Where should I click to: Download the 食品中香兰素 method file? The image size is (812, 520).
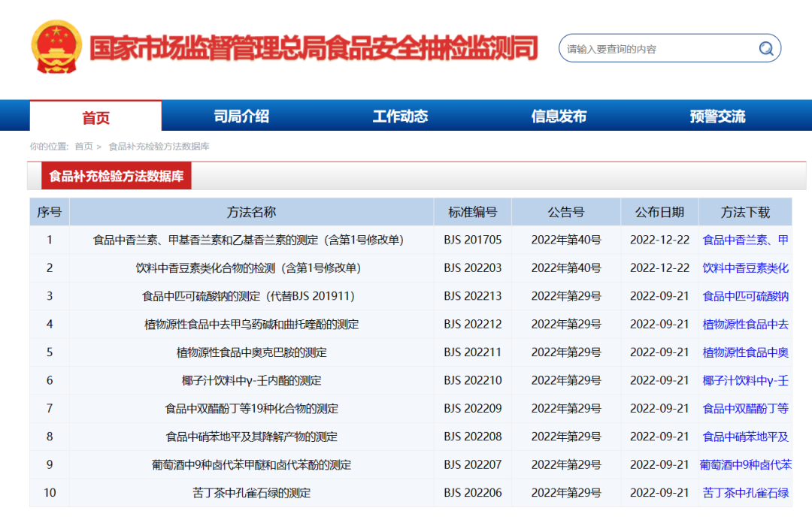(745, 240)
